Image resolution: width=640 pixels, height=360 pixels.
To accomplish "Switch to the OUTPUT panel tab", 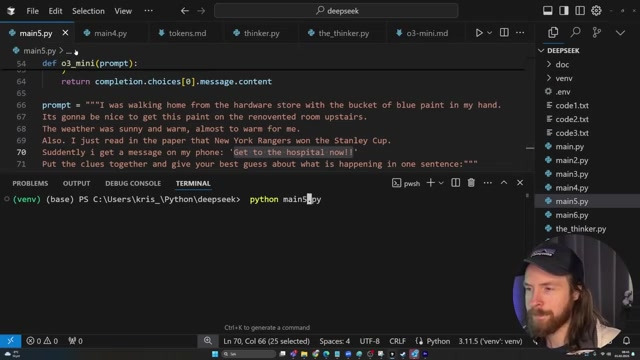I will (76, 183).
